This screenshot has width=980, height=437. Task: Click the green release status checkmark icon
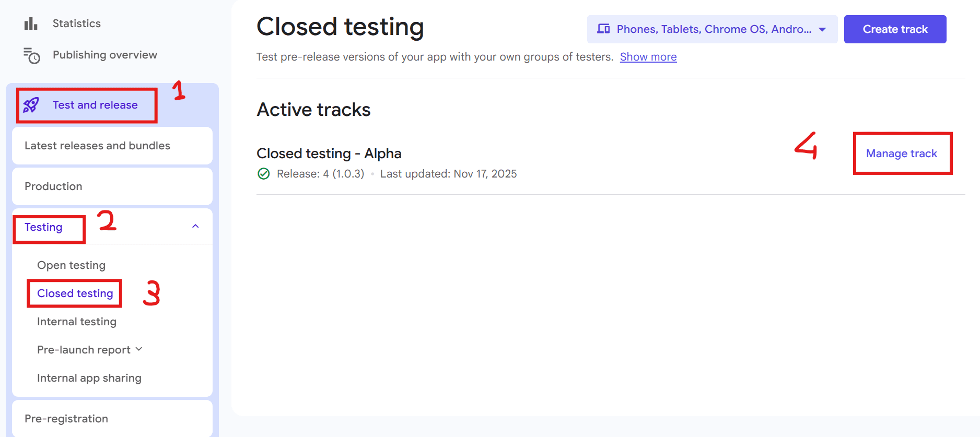264,174
